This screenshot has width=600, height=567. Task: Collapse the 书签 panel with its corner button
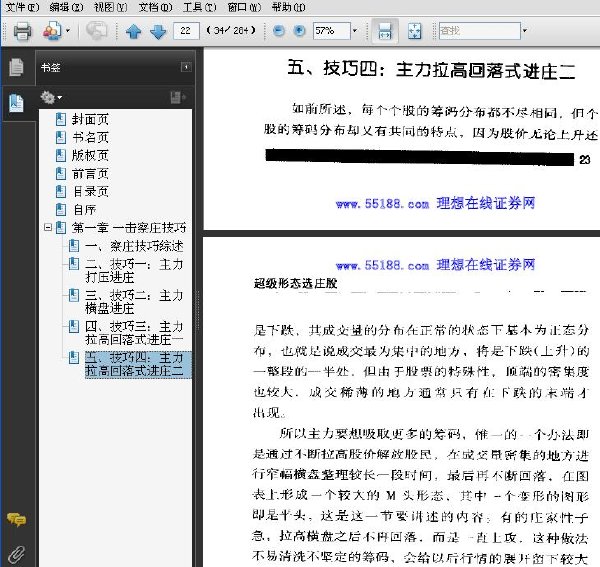click(x=186, y=67)
